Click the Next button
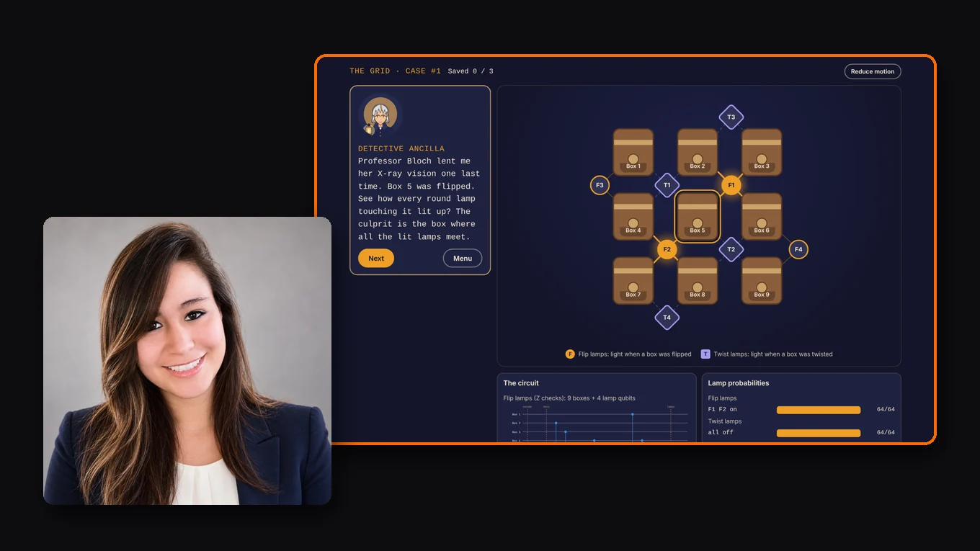 coord(376,258)
